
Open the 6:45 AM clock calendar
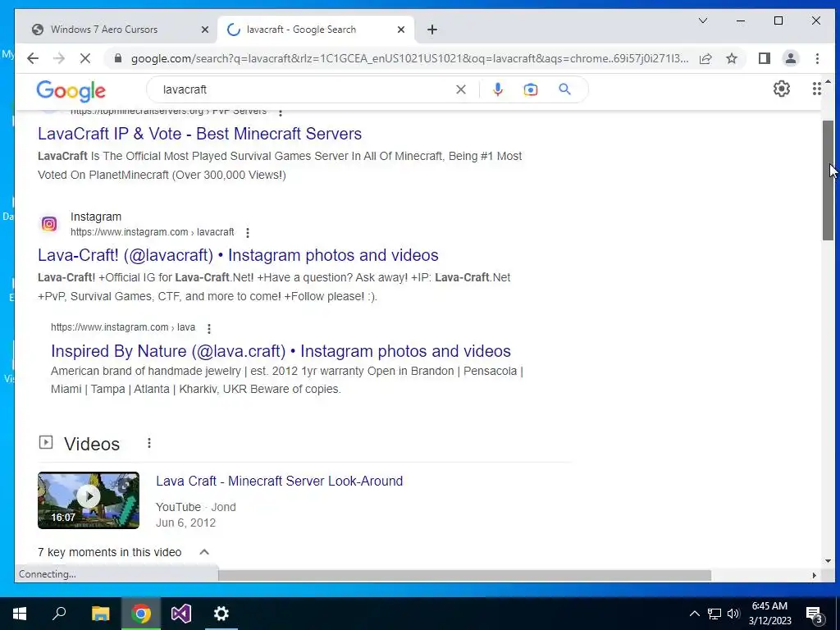[769, 614]
